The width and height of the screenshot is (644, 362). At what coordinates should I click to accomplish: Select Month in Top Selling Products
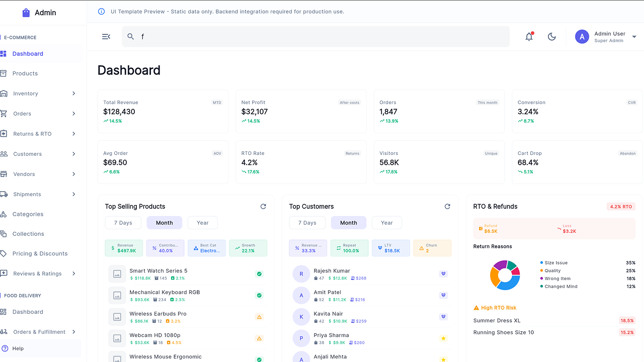tap(165, 223)
